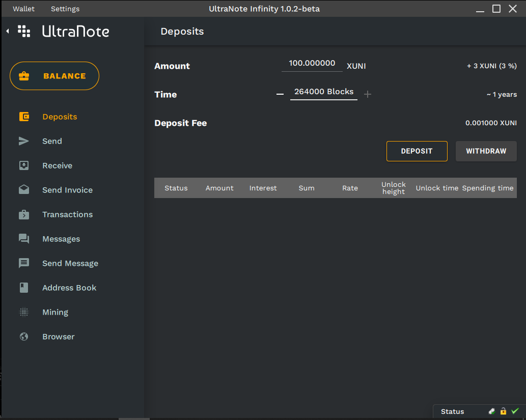This screenshot has width=526, height=420.
Task: Click the '+ 3 XUNI (3 %)' interest text
Action: pyautogui.click(x=492, y=66)
